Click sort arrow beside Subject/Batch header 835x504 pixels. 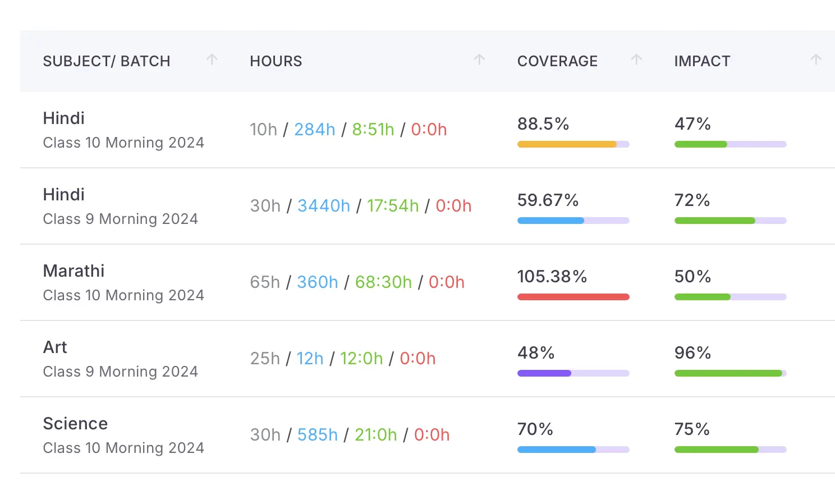(212, 59)
